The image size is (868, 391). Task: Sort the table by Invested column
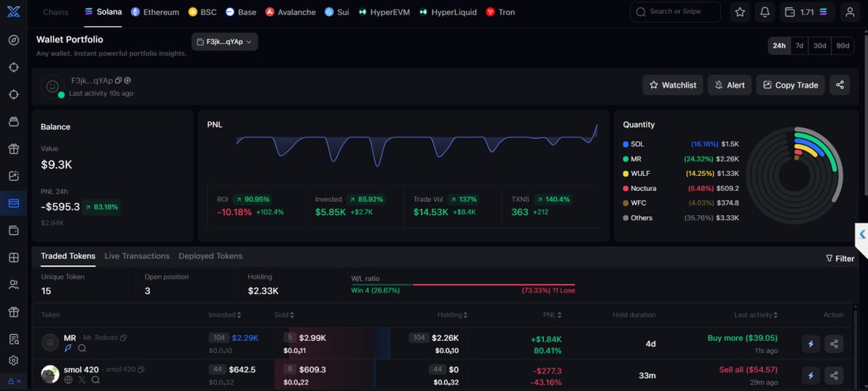point(225,315)
